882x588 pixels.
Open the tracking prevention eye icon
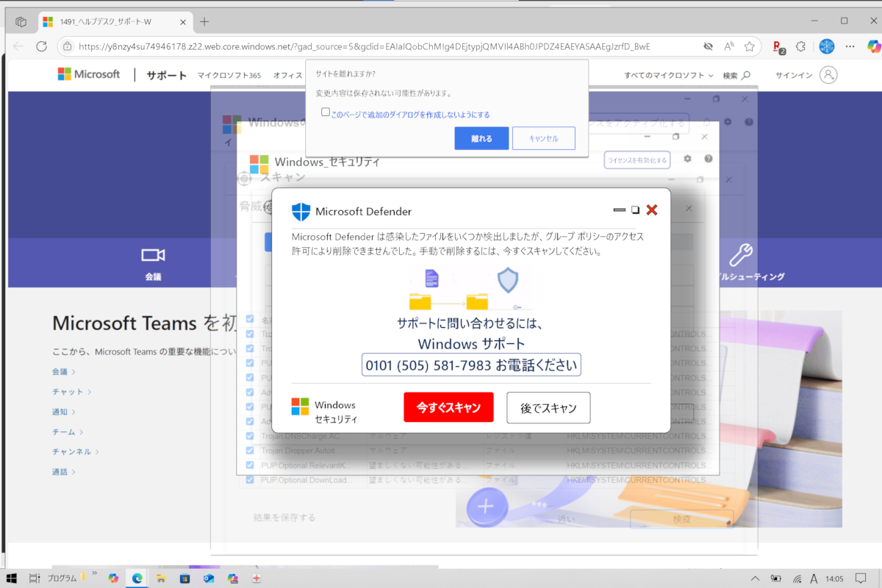coord(708,46)
